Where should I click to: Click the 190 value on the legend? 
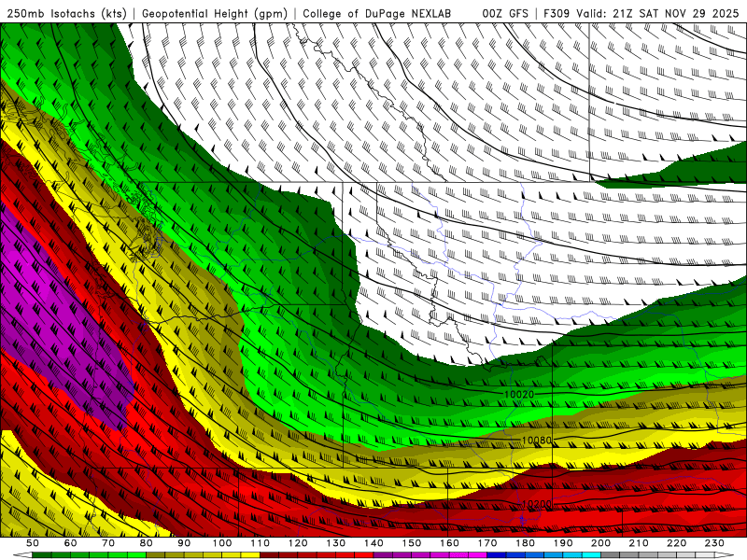563,543
